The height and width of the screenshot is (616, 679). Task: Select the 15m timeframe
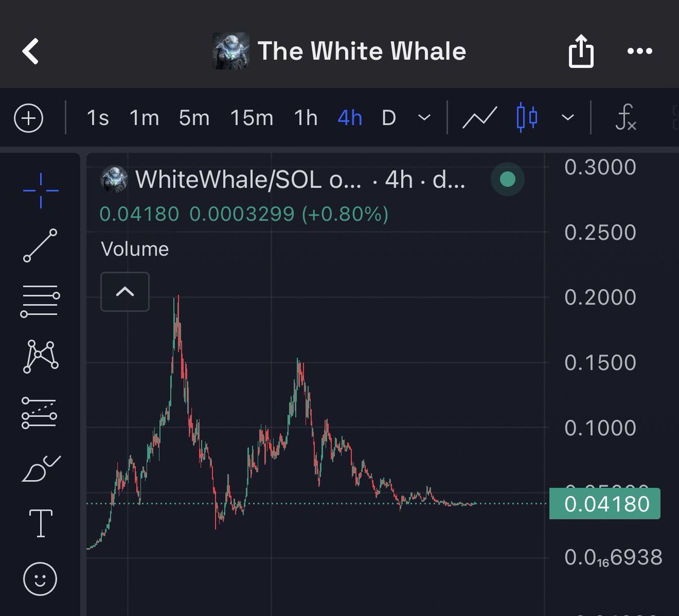tap(252, 118)
